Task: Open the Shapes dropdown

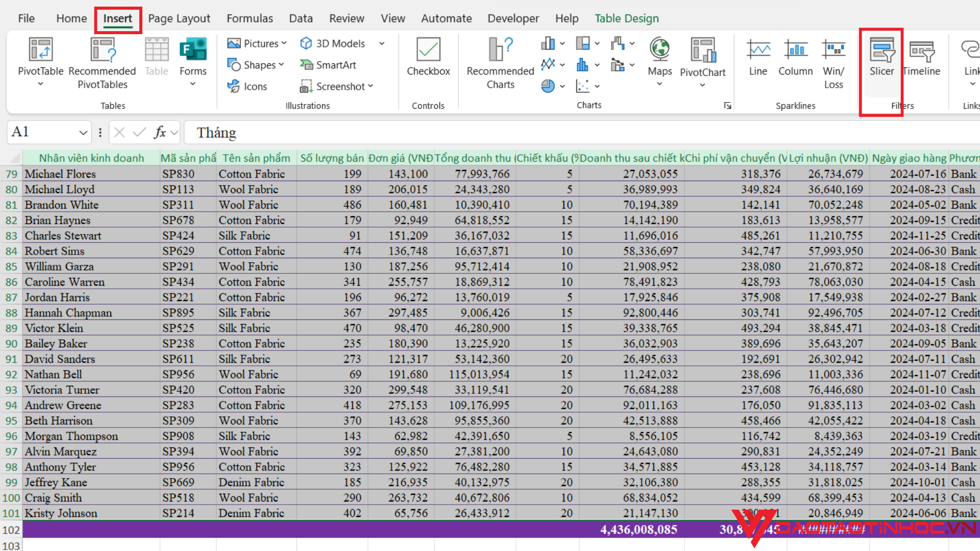Action: click(255, 65)
